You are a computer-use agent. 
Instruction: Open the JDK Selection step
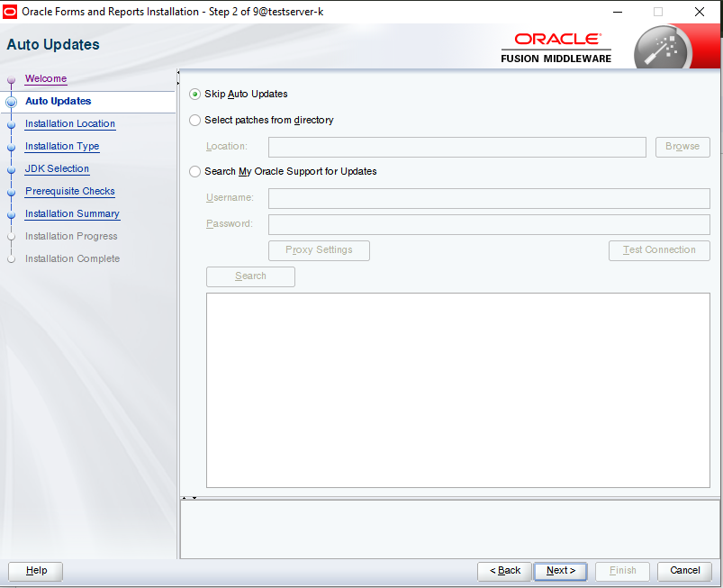(57, 168)
